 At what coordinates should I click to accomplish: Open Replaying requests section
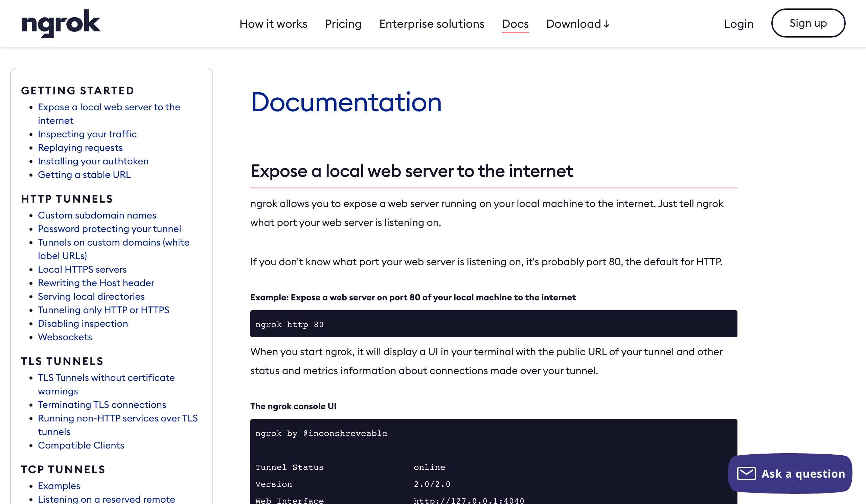[80, 147]
